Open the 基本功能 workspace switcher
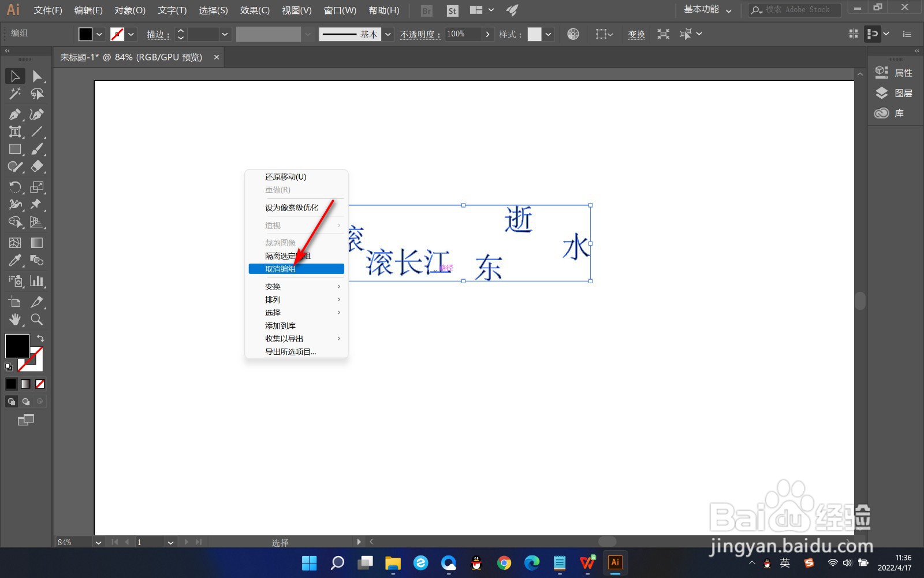The width and height of the screenshot is (924, 578). 707,10
